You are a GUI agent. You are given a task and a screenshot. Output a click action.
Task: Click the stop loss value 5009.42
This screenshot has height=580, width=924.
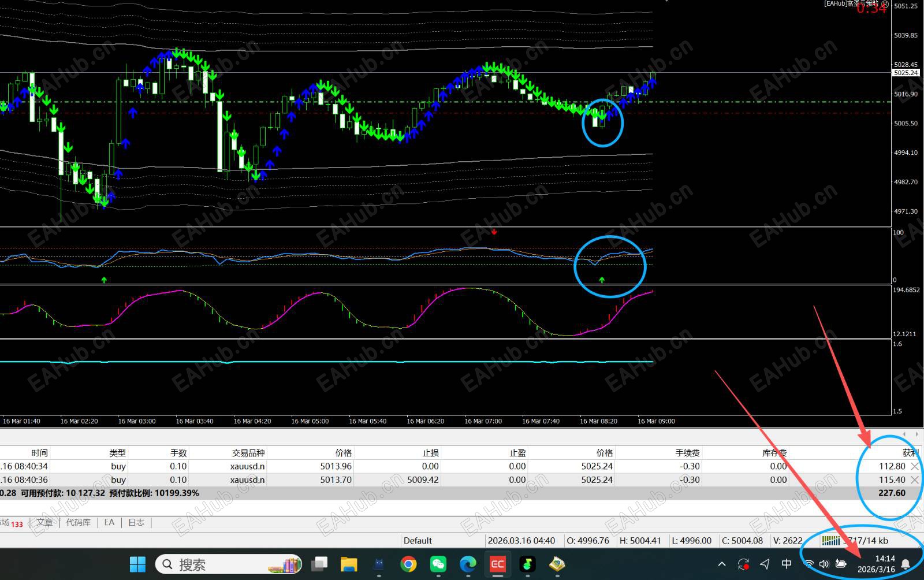pos(423,479)
